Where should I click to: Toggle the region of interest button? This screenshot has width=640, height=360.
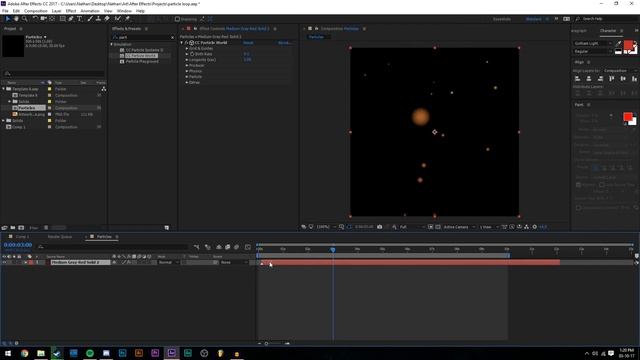431,227
